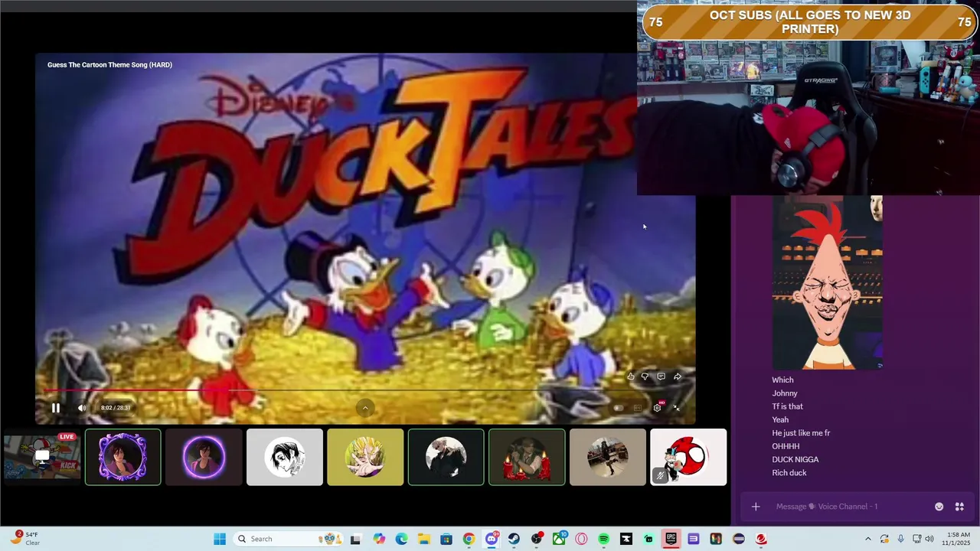Open Spotify from the taskbar

603,539
